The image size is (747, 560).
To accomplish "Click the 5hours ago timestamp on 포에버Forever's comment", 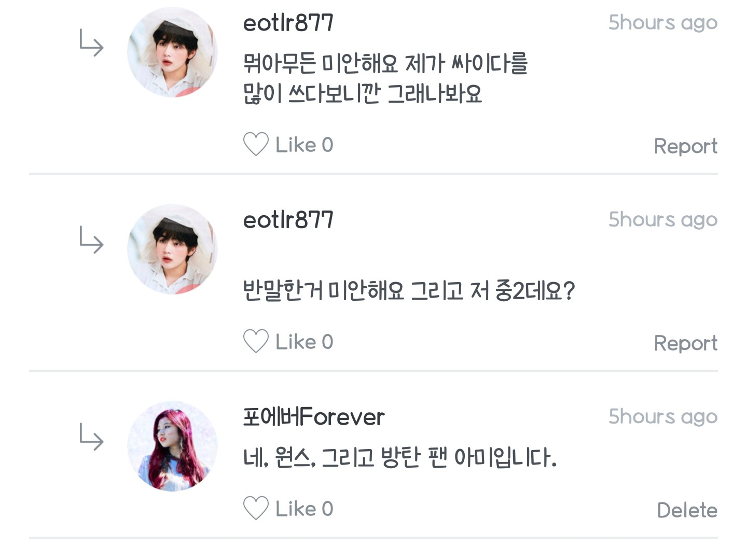I will 662,417.
